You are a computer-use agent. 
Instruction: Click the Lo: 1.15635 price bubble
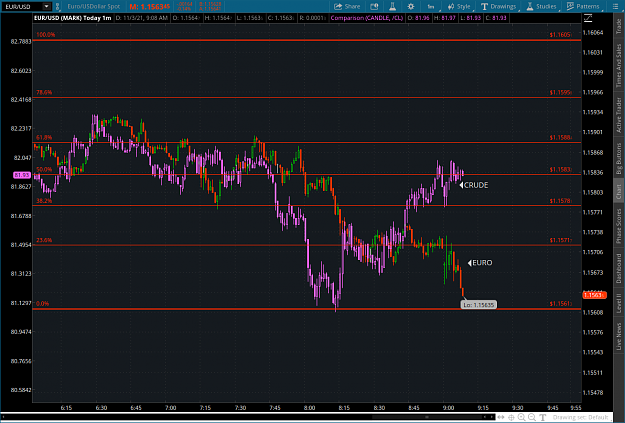tap(478, 305)
